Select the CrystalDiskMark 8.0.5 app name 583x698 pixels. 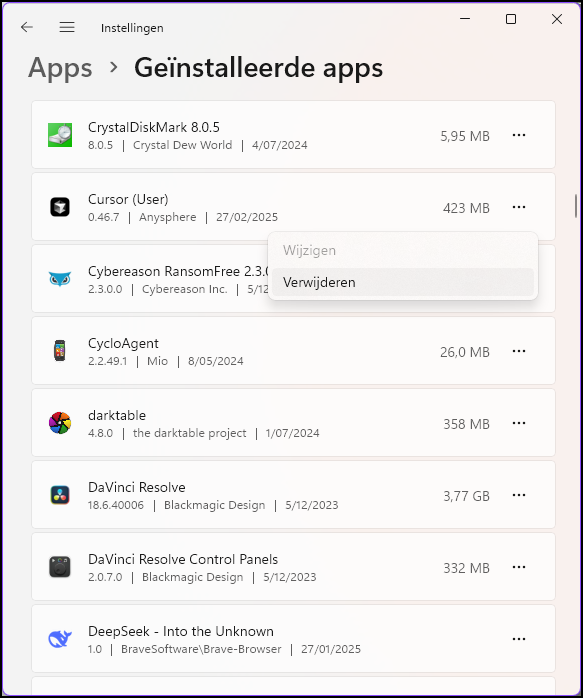point(154,127)
